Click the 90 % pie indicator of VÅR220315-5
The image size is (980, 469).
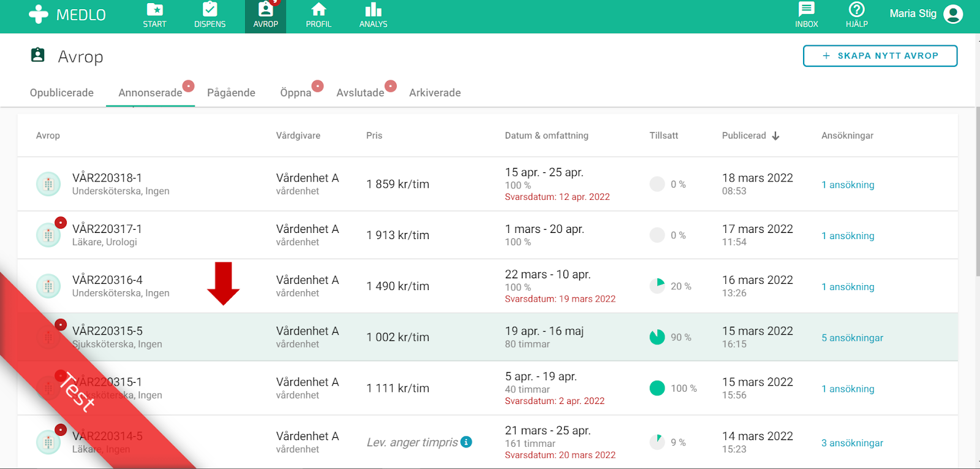657,337
